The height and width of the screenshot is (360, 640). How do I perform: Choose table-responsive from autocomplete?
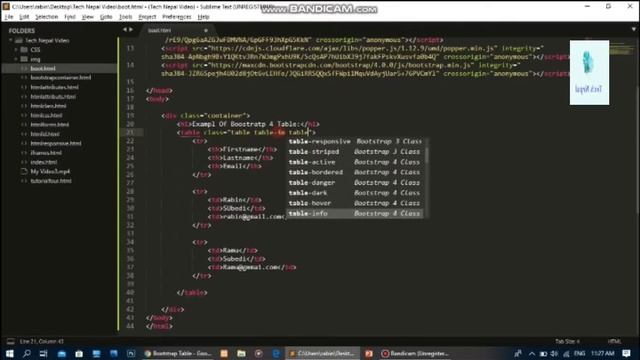[355, 141]
